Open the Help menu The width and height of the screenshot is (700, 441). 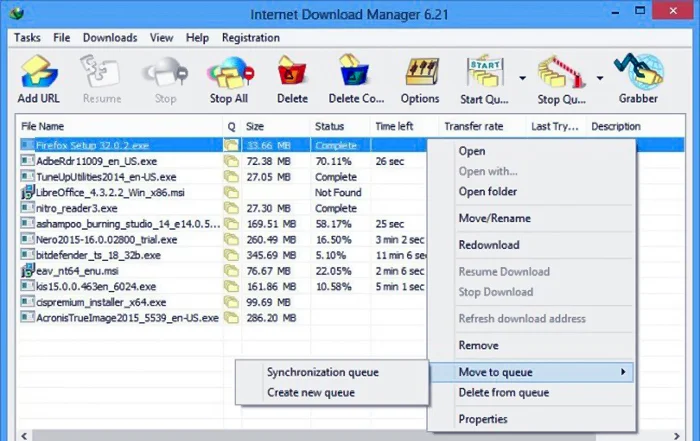tap(197, 37)
